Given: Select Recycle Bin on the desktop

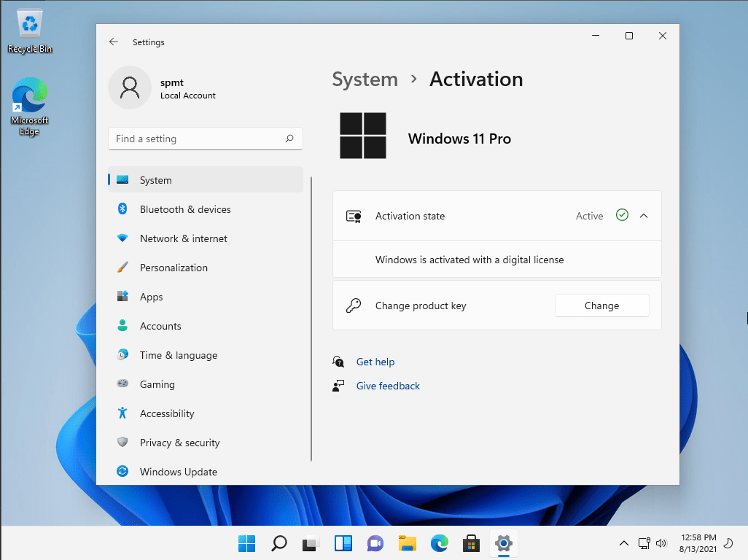Looking at the screenshot, I should point(30,31).
